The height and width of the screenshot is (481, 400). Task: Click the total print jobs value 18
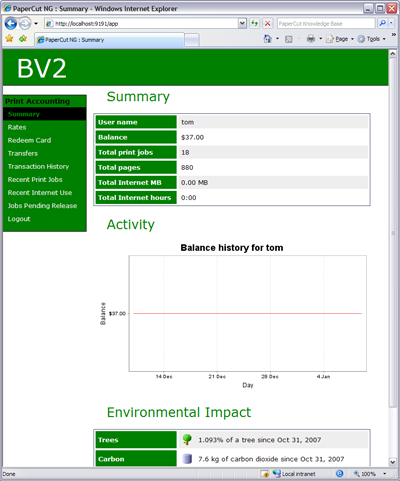point(185,152)
